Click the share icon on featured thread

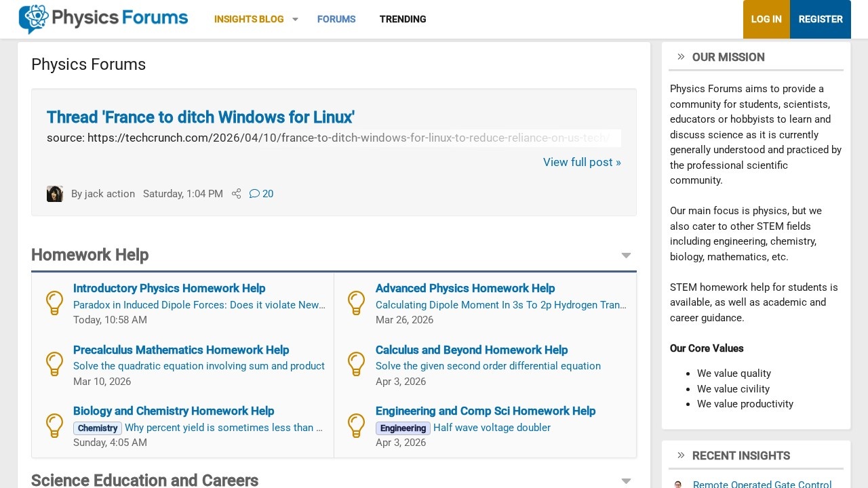click(236, 194)
